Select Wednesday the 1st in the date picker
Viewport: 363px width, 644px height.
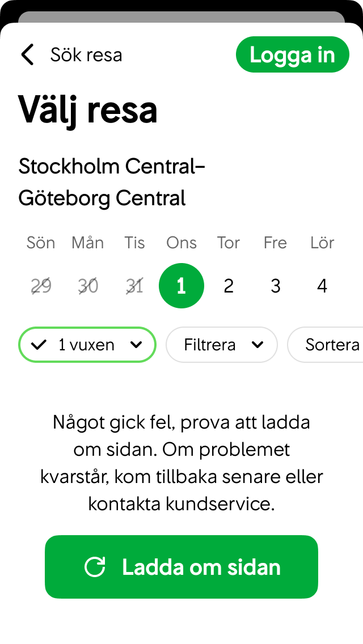[181, 286]
